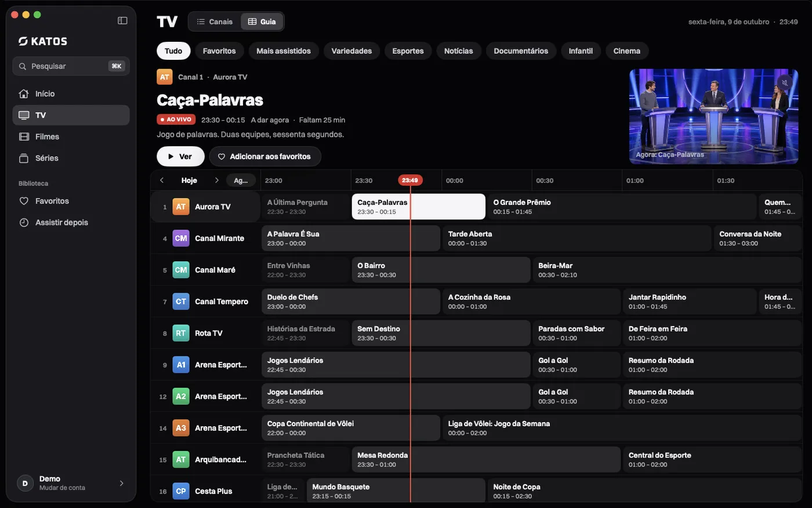812x508 pixels.
Task: Select the Cinema category filter
Action: [x=627, y=51]
